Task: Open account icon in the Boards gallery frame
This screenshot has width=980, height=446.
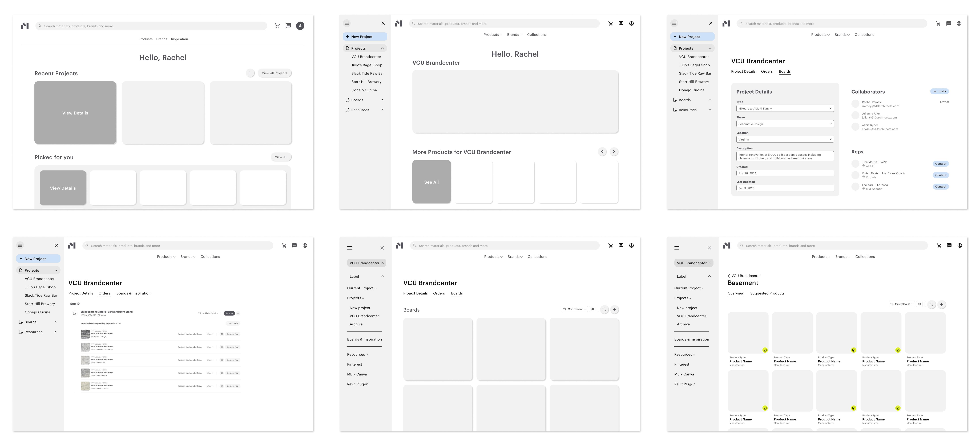Action: (632, 246)
